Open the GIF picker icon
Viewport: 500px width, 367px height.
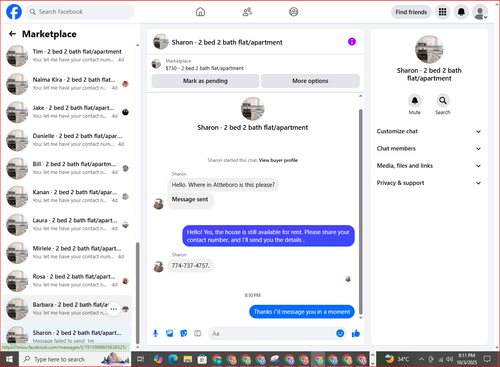(198, 333)
